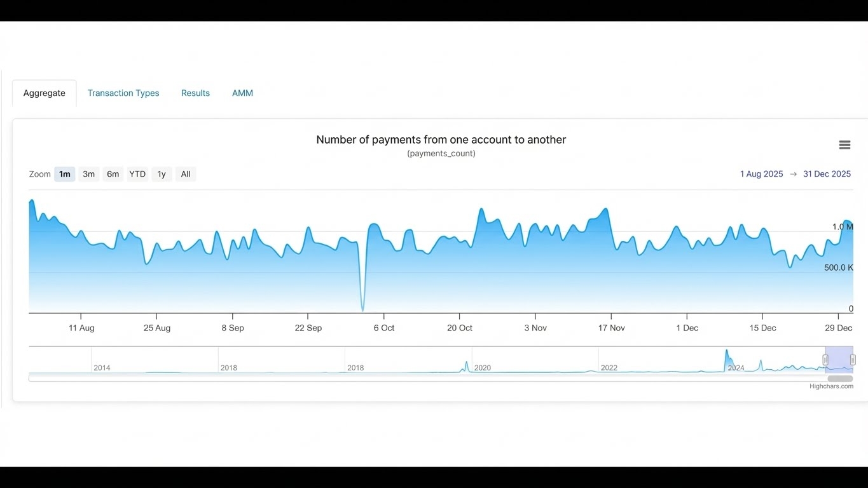The image size is (868, 488).
Task: Click the 20 Oct x-axis label
Action: (460, 328)
